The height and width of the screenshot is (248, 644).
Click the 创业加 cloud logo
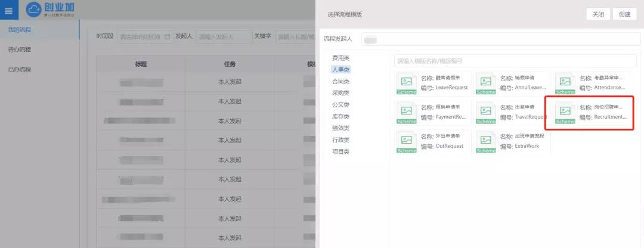(x=36, y=10)
